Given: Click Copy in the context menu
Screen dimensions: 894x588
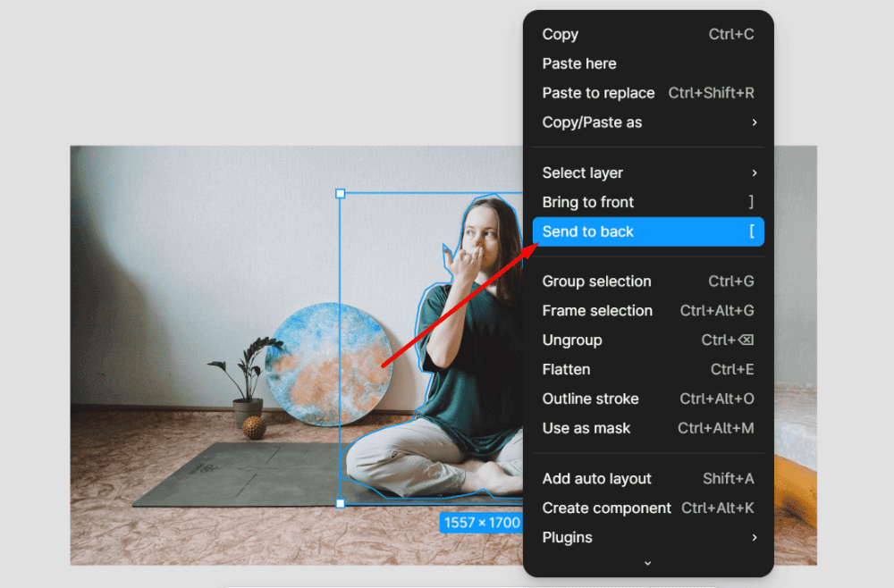Looking at the screenshot, I should pos(647,34).
